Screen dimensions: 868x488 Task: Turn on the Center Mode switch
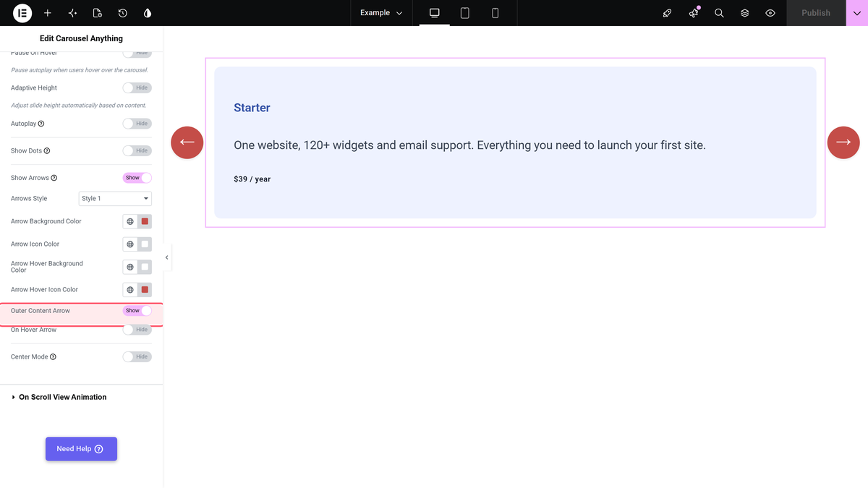[137, 357]
